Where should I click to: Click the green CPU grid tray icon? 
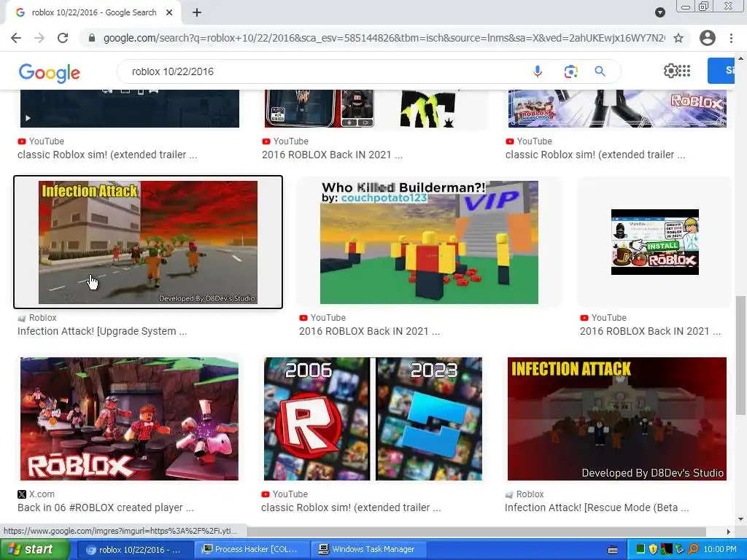pyautogui.click(x=640, y=550)
